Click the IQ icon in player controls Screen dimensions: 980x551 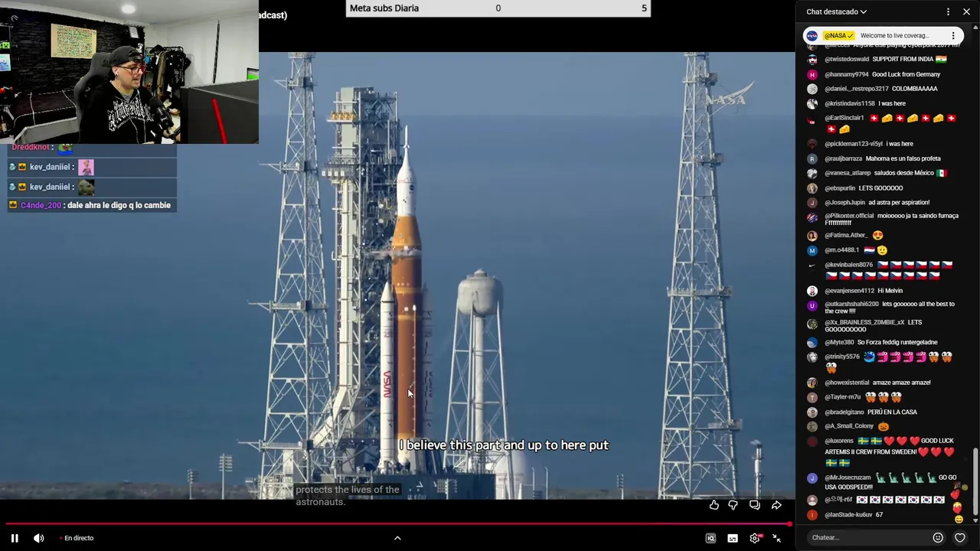tap(710, 538)
